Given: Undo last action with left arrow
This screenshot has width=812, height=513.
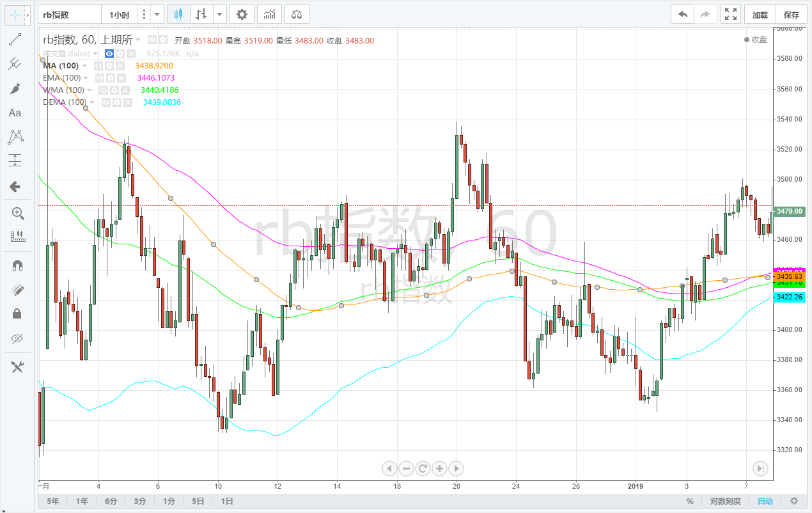Looking at the screenshot, I should click(x=683, y=14).
